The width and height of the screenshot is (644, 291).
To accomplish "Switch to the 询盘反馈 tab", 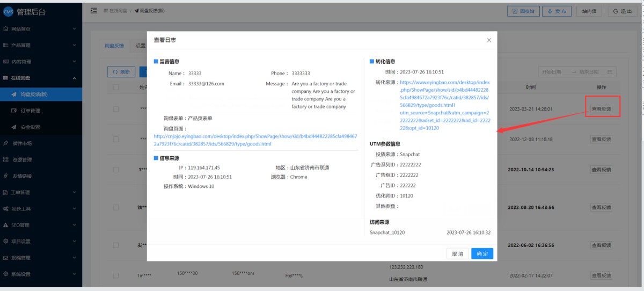I will click(x=114, y=46).
